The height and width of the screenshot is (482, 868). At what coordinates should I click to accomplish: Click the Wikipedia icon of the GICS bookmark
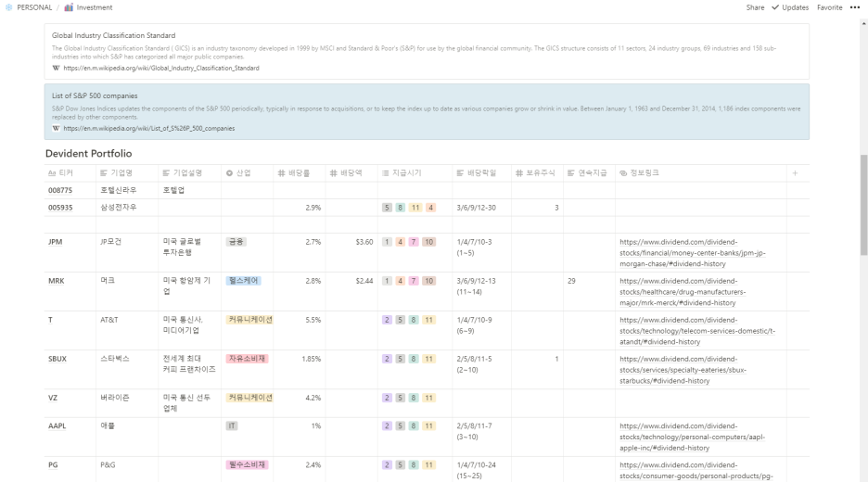[x=56, y=68]
